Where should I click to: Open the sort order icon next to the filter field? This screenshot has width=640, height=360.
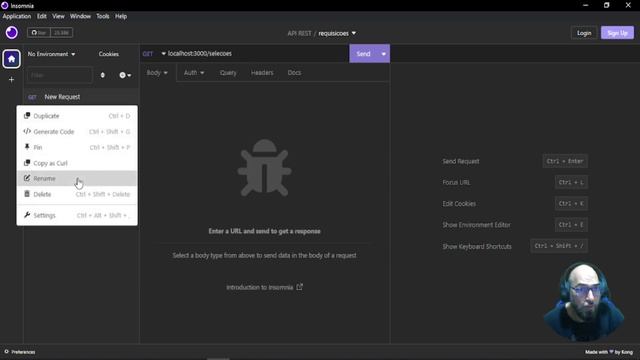pos(102,75)
